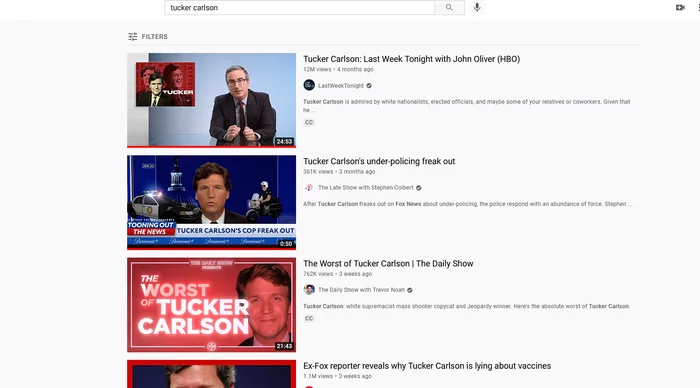Click description starting 'After Tucker Carlson freaks out'

[467, 204]
